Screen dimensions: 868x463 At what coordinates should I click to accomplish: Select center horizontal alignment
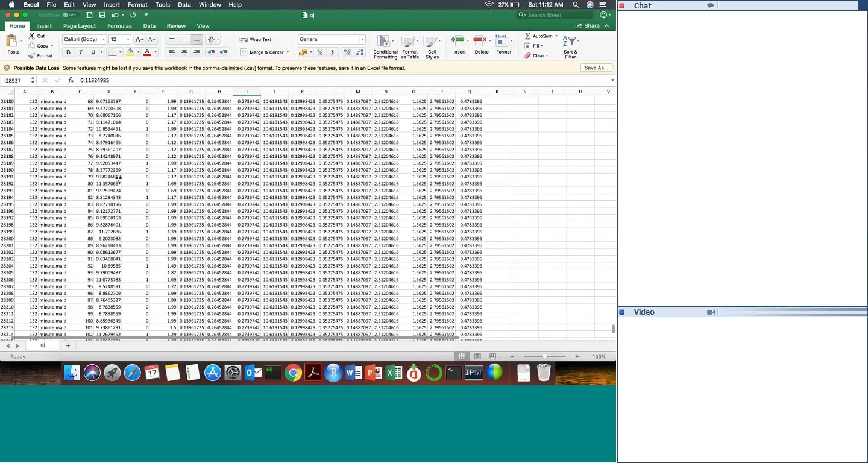pos(184,52)
